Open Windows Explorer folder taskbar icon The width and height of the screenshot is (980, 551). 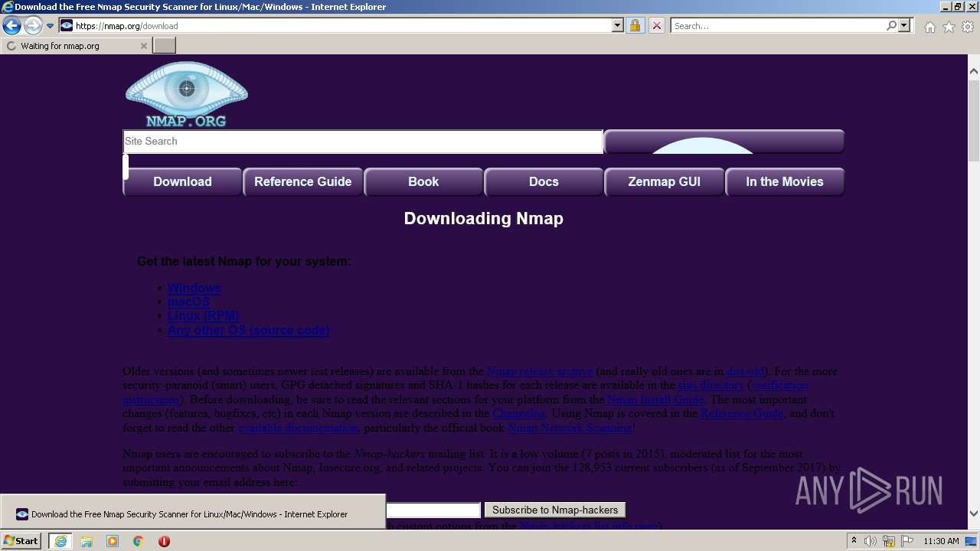coord(87,541)
